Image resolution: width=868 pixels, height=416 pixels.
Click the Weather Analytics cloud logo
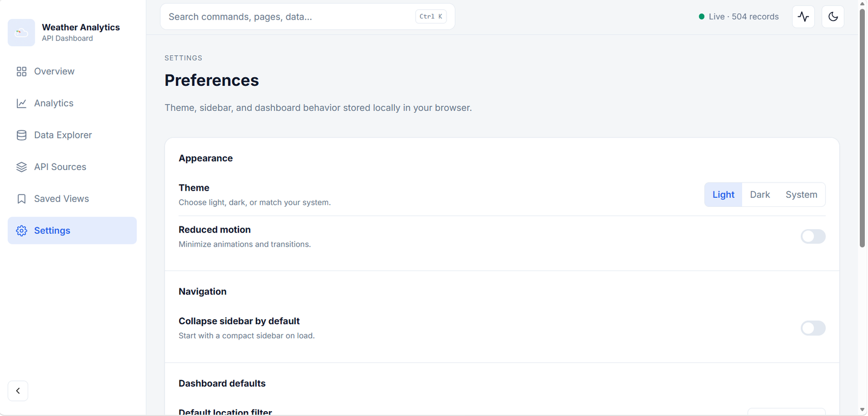pos(21,33)
